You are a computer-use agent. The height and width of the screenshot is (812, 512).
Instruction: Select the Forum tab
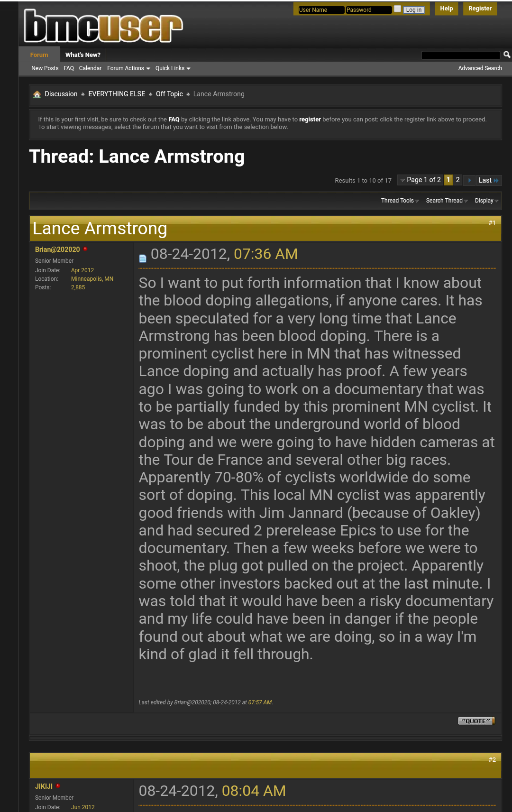click(x=39, y=55)
